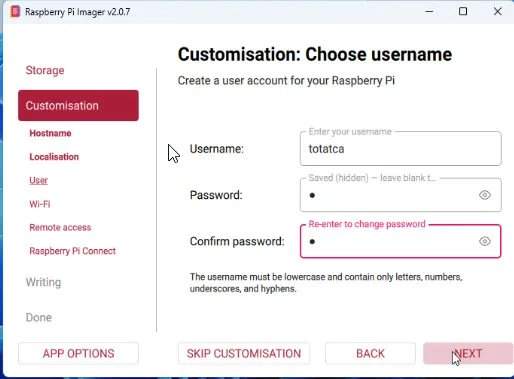Image resolution: width=514 pixels, height=379 pixels.
Task: Click the 'Username:' label
Action: click(217, 149)
